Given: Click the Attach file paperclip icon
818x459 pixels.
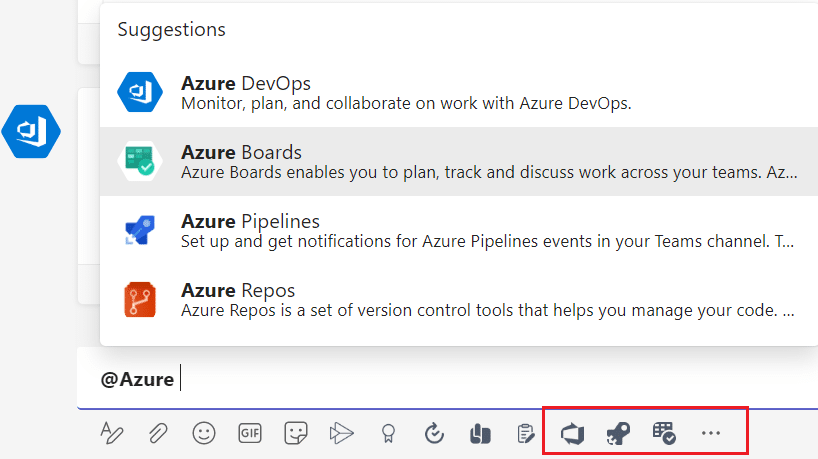Looking at the screenshot, I should [x=157, y=433].
